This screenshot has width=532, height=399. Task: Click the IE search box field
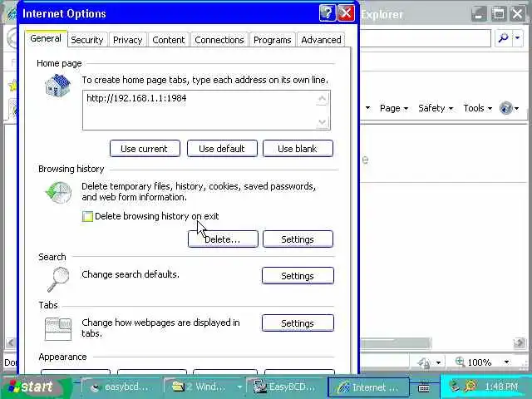click(x=426, y=38)
